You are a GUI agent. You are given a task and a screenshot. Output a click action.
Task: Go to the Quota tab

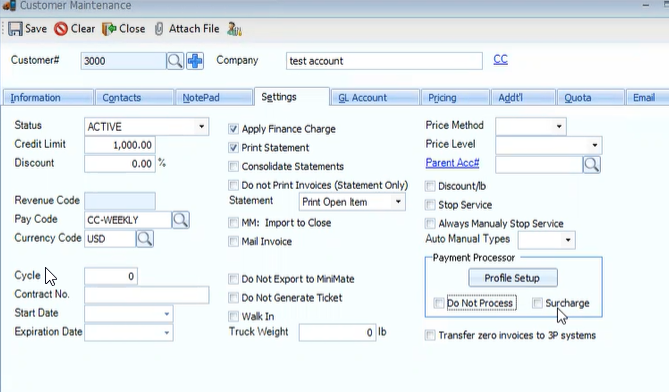(x=591, y=98)
